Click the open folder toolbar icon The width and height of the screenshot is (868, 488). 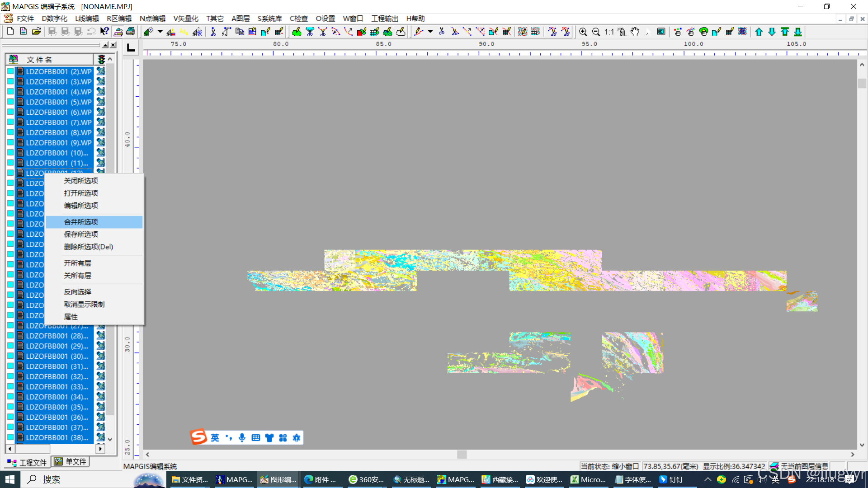click(36, 32)
